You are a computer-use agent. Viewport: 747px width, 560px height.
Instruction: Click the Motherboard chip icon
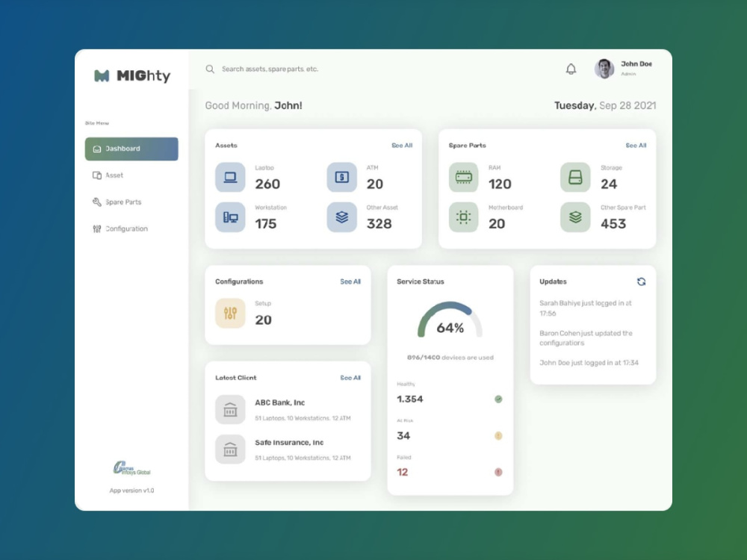[464, 217]
